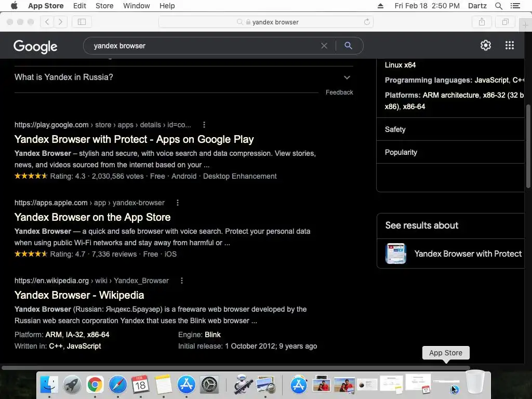Image resolution: width=532 pixels, height=399 pixels.
Task: Click the browser address bar
Action: pos(265,22)
